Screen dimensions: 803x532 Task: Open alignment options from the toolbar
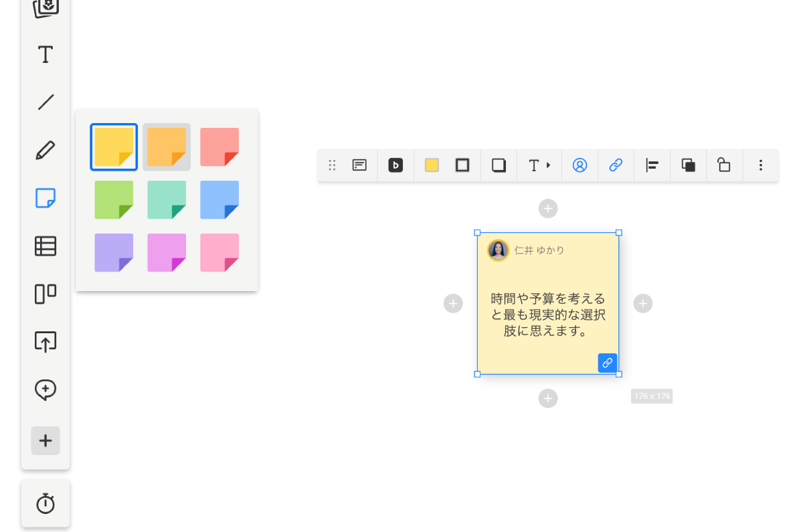[652, 165]
